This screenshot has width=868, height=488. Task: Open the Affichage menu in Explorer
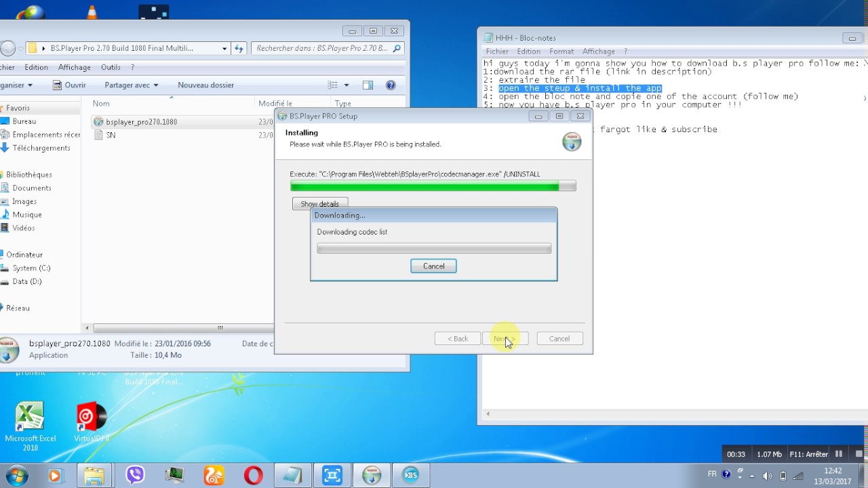(75, 67)
